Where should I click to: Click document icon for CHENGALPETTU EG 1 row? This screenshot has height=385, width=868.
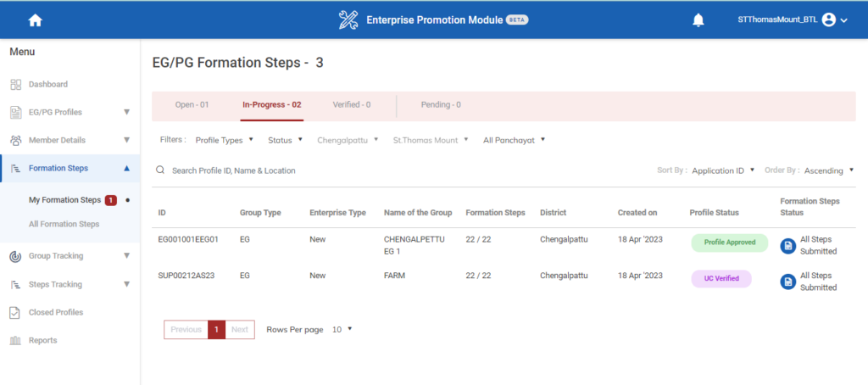787,245
